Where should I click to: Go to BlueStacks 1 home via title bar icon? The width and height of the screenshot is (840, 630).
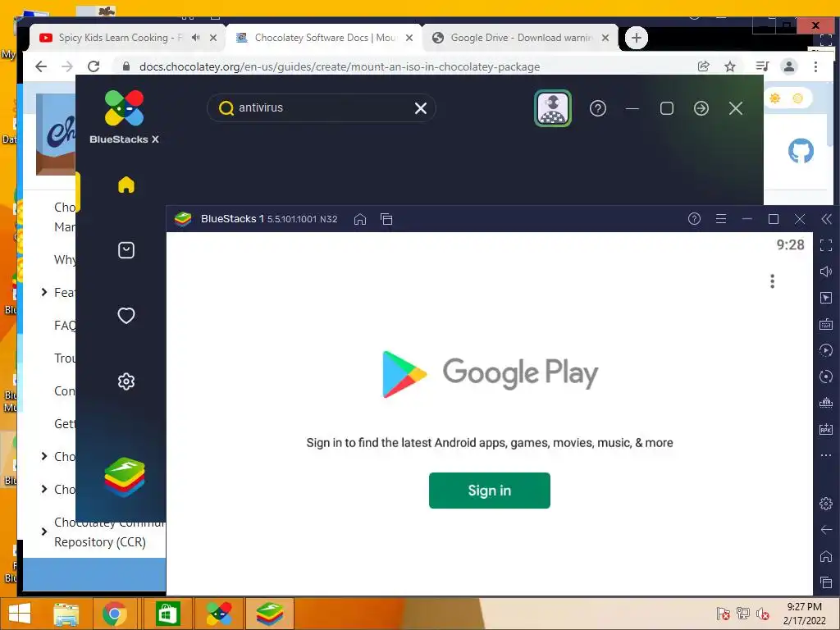point(360,219)
